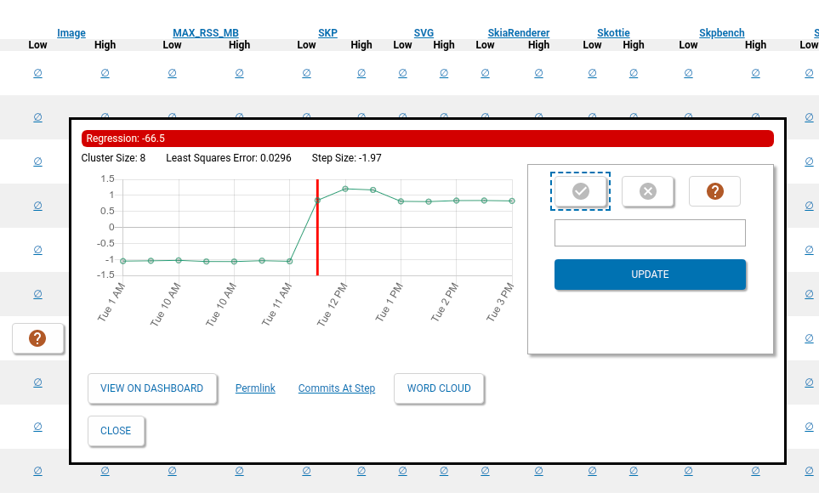Screen dimensions: 819x504
Task: Close the regression dialog
Action: click(x=116, y=431)
